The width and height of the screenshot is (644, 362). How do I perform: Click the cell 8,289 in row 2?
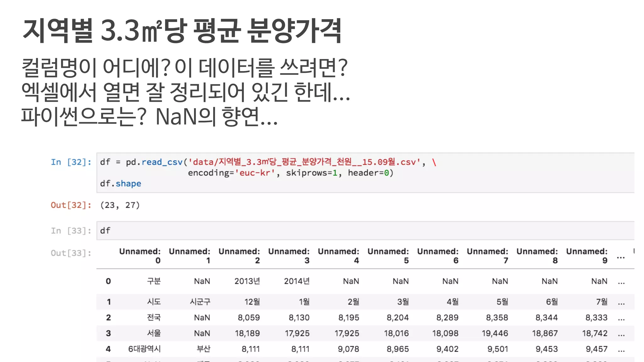click(x=447, y=317)
